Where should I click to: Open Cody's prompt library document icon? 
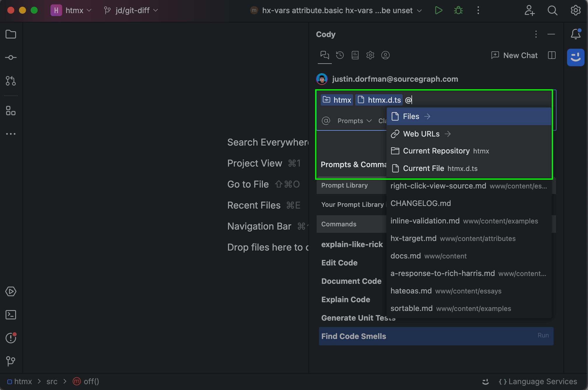point(355,55)
